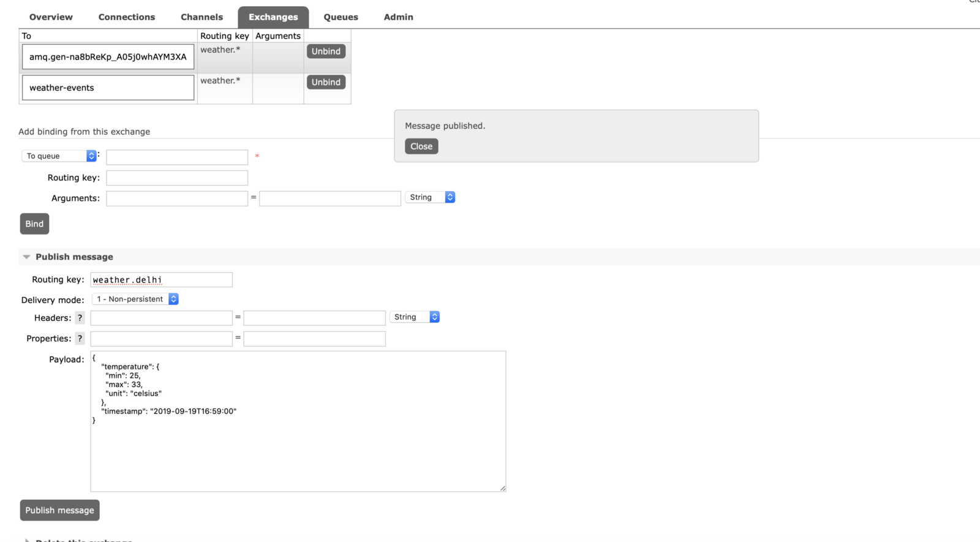Image resolution: width=980 pixels, height=542 pixels.
Task: Go to the Connections tab
Action: point(127,17)
